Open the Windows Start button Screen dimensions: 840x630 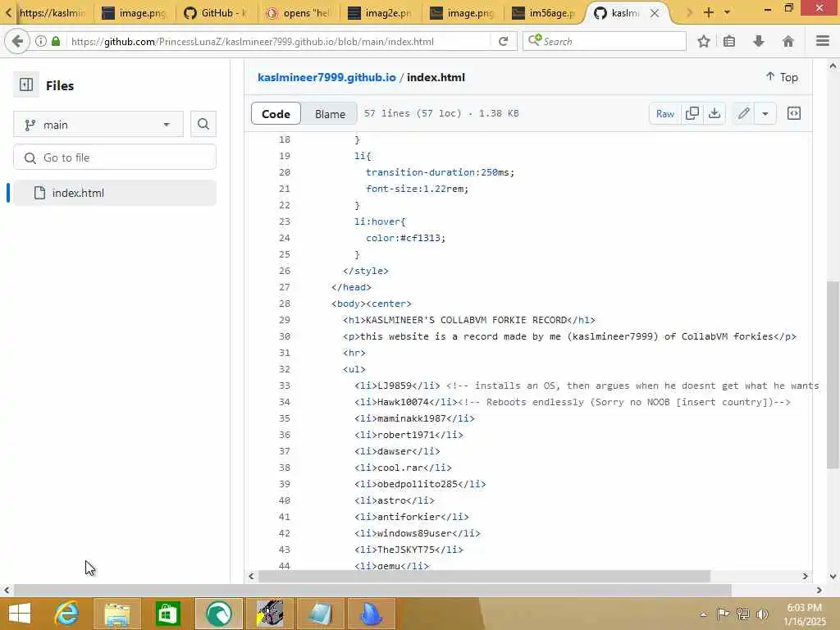(x=20, y=614)
